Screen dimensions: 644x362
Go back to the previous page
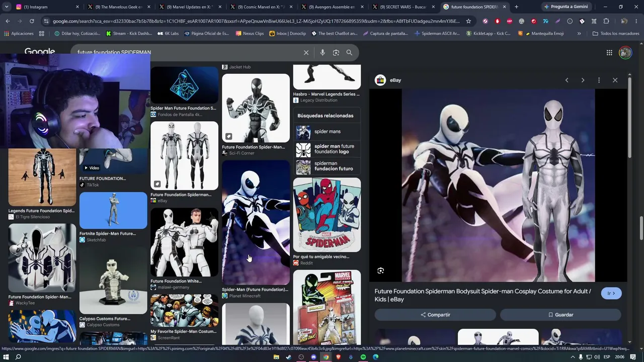point(8,21)
